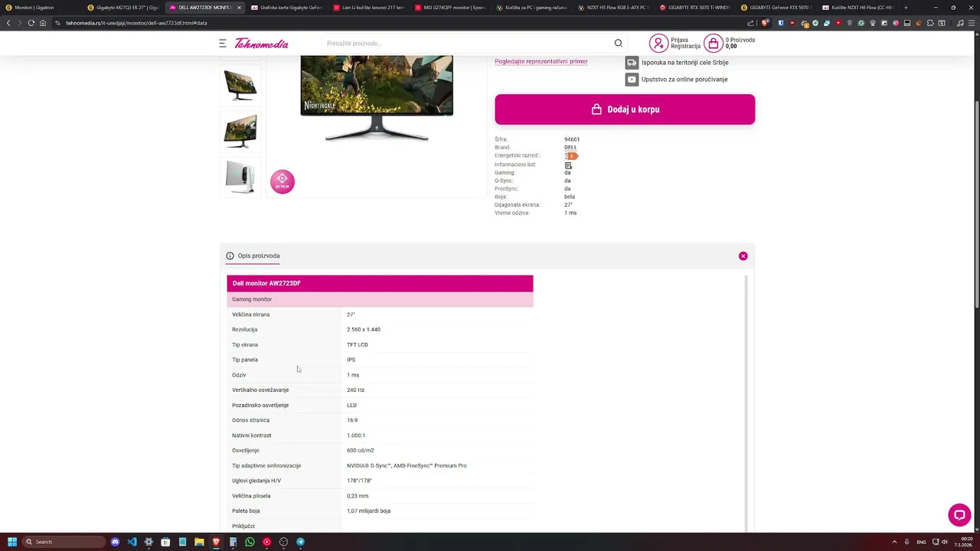The width and height of the screenshot is (980, 551).
Task: Click the Windows taskbar Search box
Action: point(64,542)
